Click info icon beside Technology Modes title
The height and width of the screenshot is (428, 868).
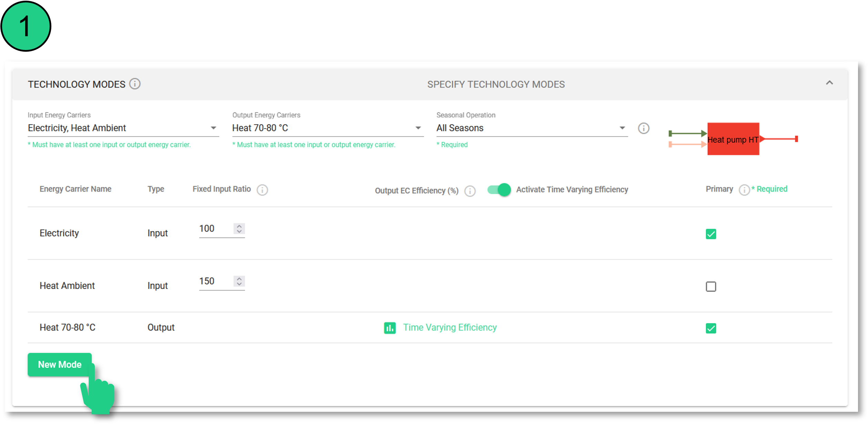[135, 84]
